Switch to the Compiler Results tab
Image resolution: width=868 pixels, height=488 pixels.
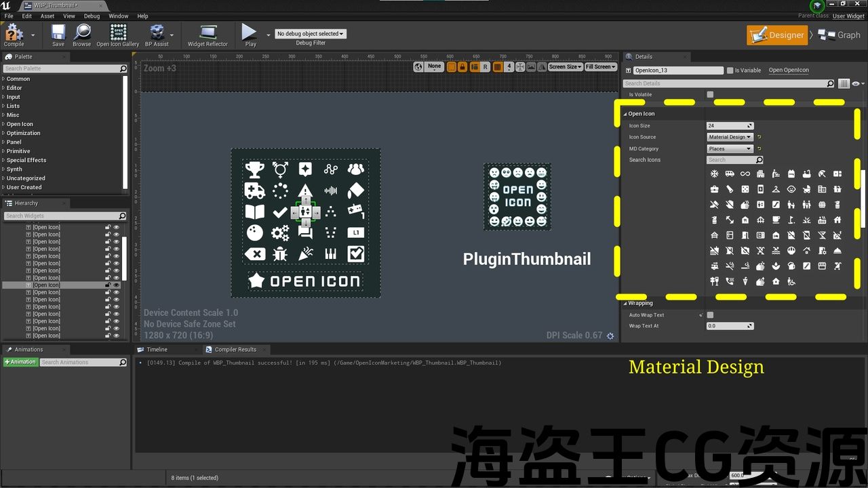click(235, 350)
